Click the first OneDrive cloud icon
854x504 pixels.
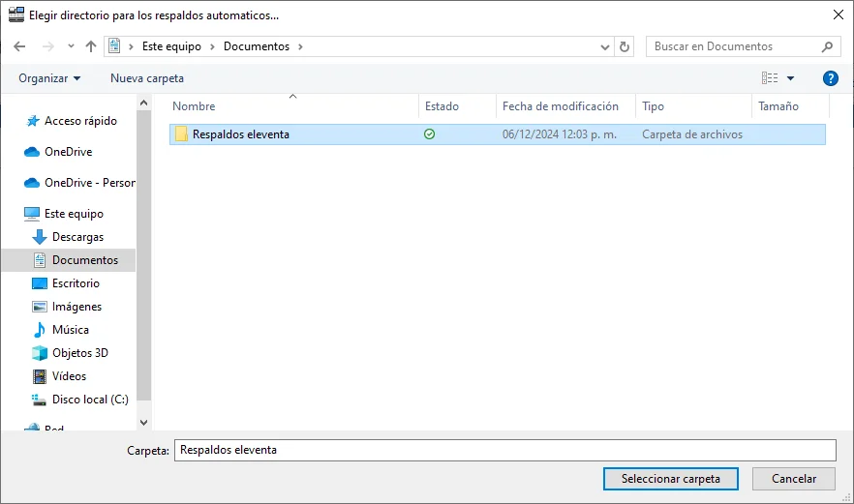pyautogui.click(x=32, y=152)
